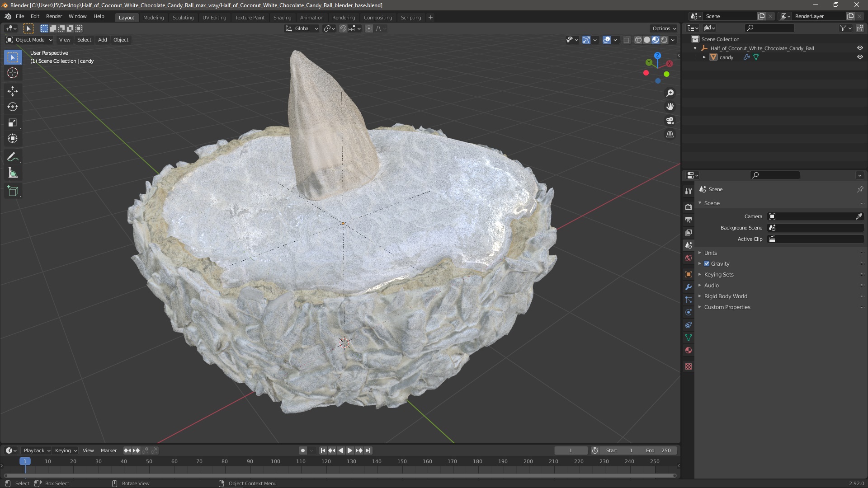Select the Annotate pencil tool
Viewport: 868px width, 488px height.
[x=13, y=157]
